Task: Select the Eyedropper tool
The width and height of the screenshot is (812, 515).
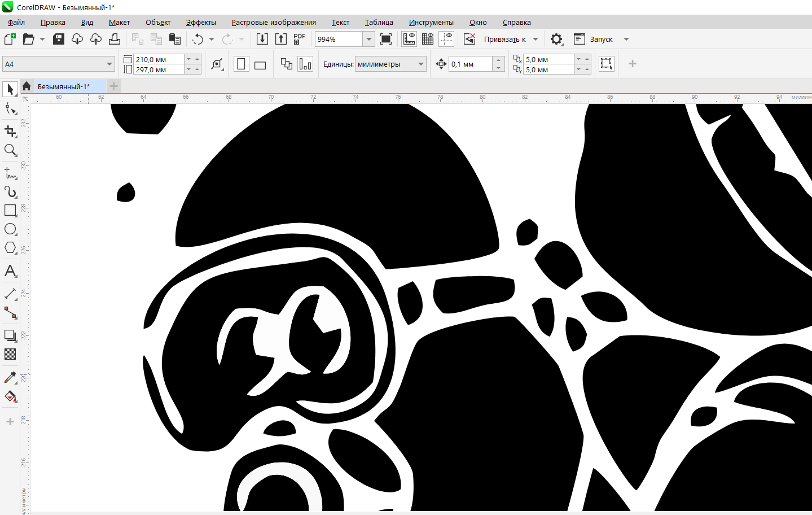Action: point(10,377)
